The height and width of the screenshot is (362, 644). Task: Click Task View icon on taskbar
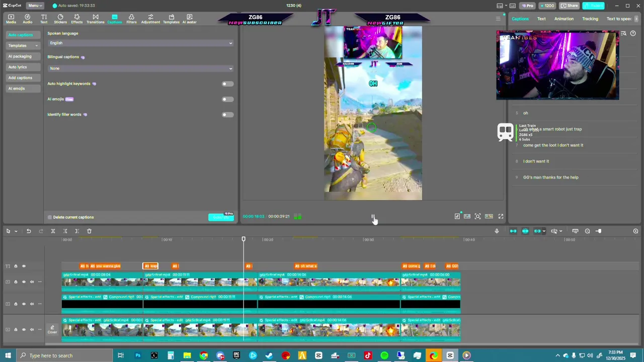coord(121,355)
